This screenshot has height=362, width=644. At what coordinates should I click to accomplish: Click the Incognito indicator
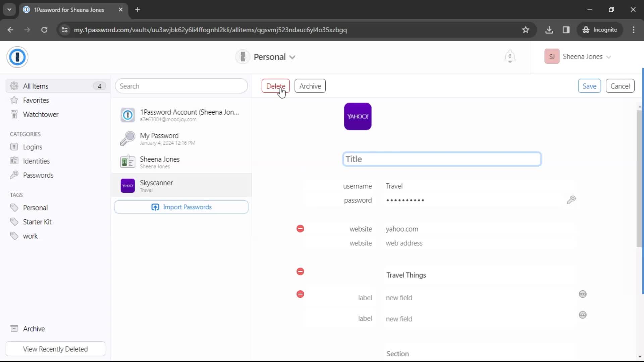tap(600, 30)
